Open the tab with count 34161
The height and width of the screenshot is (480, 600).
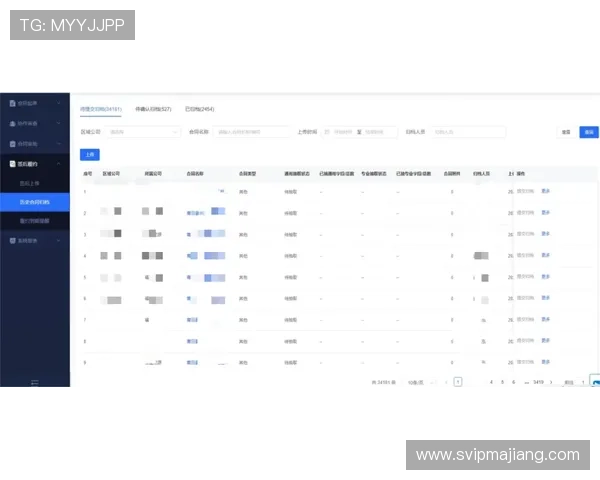click(101, 109)
